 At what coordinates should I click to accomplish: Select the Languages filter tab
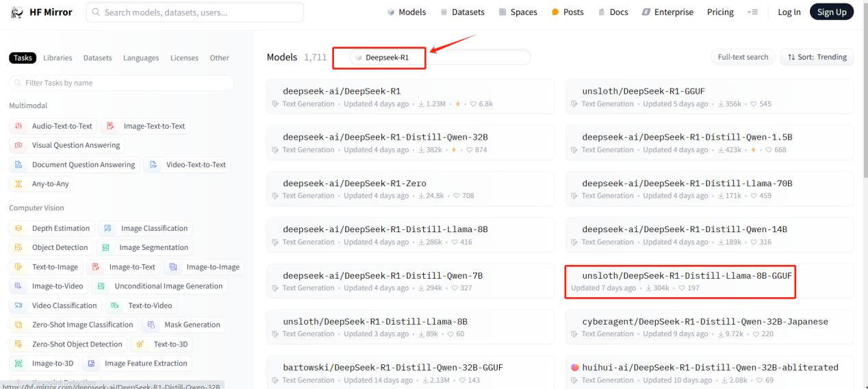[141, 58]
